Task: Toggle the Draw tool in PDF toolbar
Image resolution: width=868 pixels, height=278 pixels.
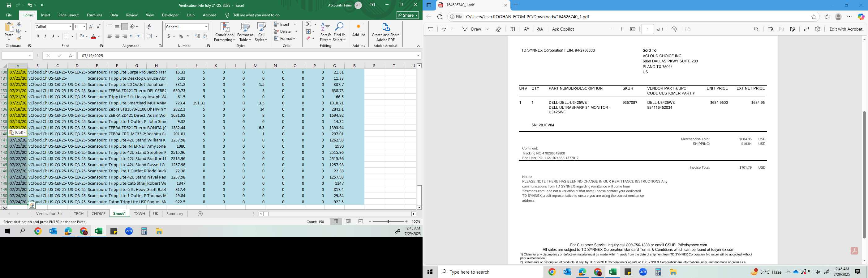Action: tap(472, 29)
